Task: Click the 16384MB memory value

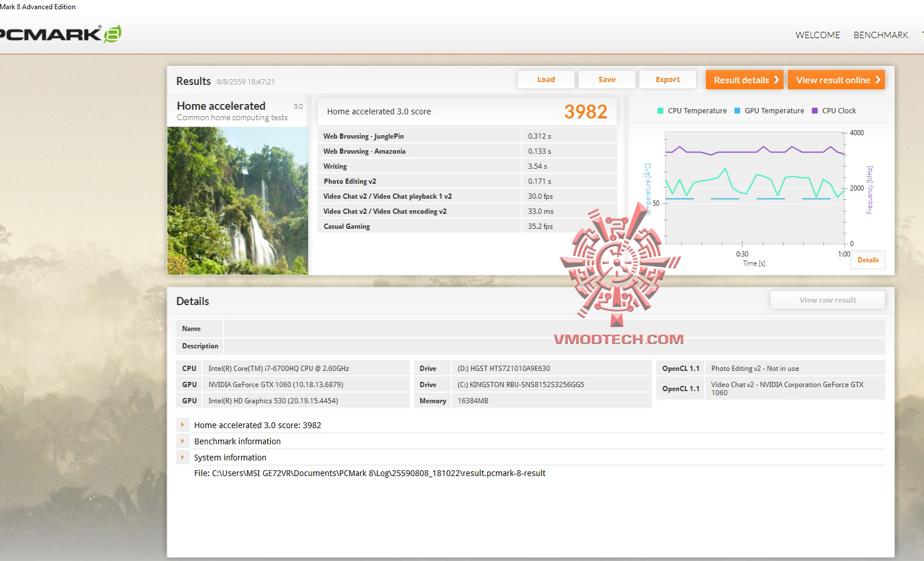Action: click(x=473, y=401)
